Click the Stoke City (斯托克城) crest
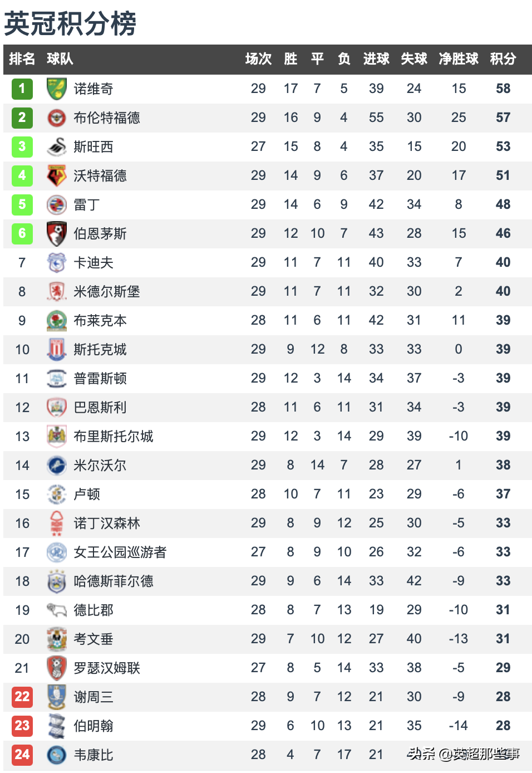The height and width of the screenshot is (773, 532). coord(56,349)
